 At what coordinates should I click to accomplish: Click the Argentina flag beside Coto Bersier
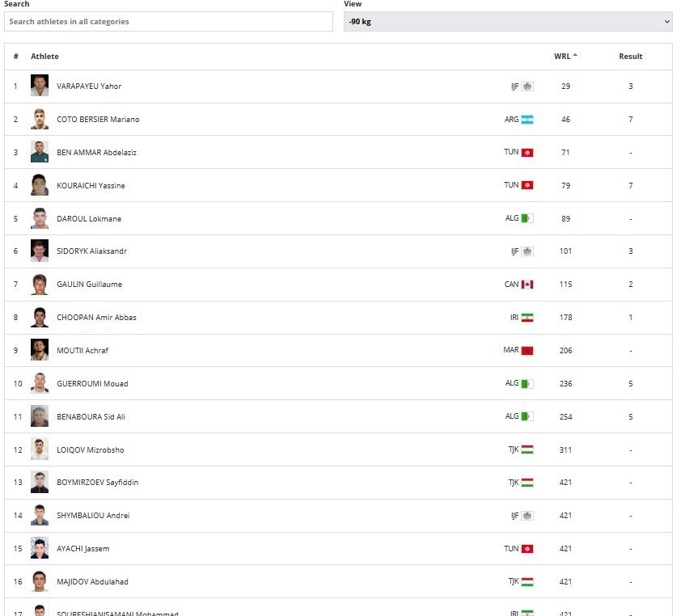point(527,120)
